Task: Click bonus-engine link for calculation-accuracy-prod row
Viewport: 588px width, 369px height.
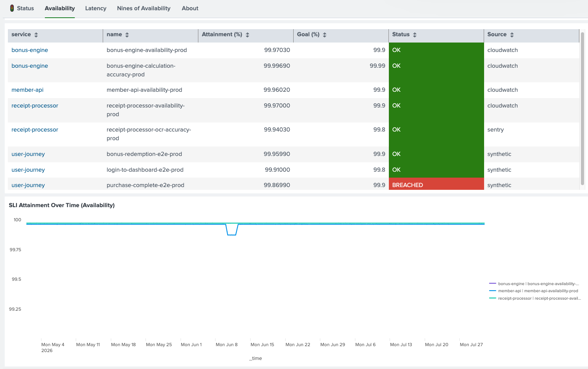Action: pyautogui.click(x=30, y=66)
